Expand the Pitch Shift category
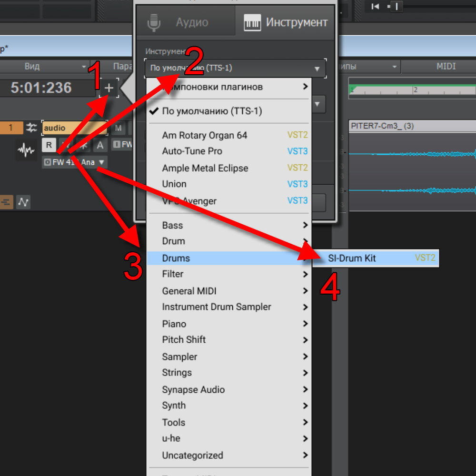This screenshot has height=476, width=476. click(x=229, y=340)
